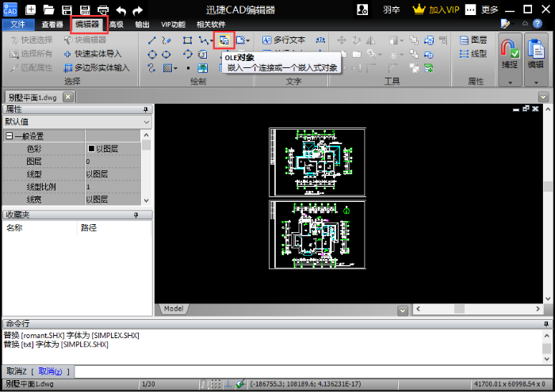Screen dimensions: 555x392
Task: Select the Spline curve tool
Action: [152, 68]
